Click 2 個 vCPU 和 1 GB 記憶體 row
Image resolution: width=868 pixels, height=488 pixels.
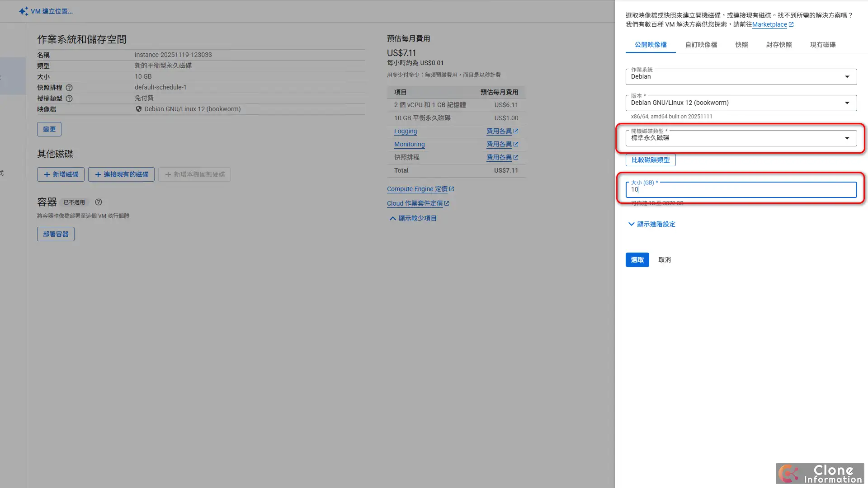pyautogui.click(x=456, y=105)
